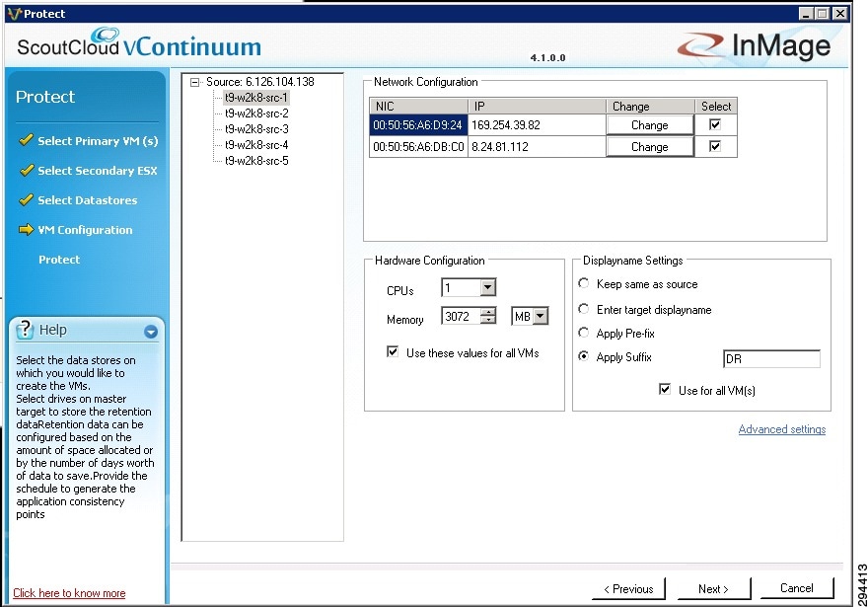The width and height of the screenshot is (868, 607).
Task: Increase memory with spinner up arrow
Action: (487, 312)
